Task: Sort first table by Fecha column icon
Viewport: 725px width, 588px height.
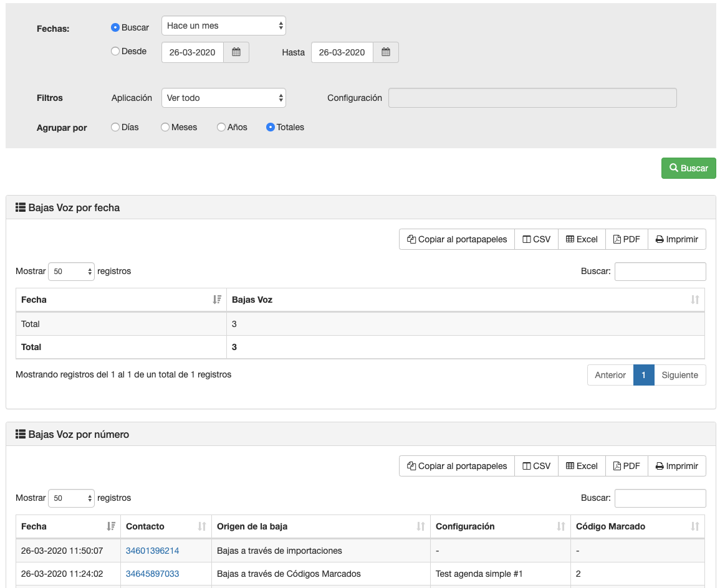Action: coord(217,300)
